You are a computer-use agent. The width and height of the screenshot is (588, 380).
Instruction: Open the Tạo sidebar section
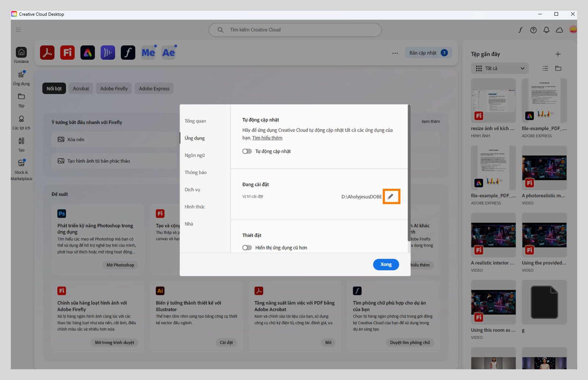(21, 144)
